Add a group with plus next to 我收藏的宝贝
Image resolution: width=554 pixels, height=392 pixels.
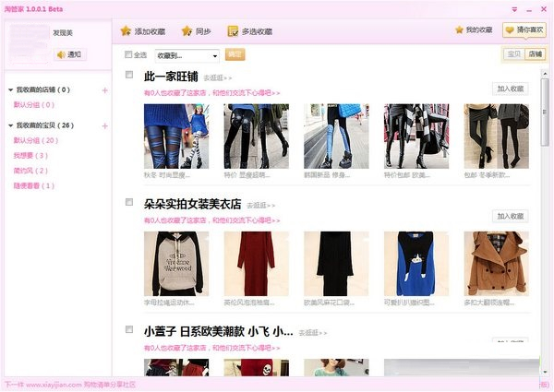[x=104, y=125]
